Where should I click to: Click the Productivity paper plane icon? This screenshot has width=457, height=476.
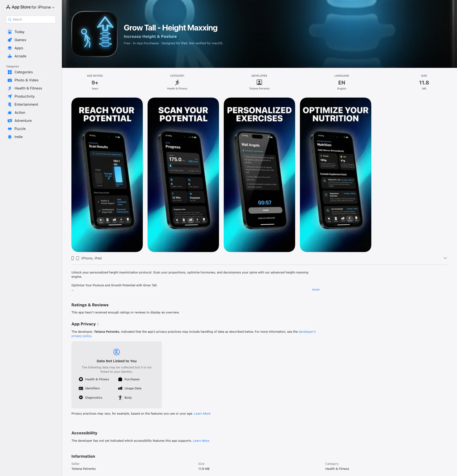[x=10, y=96]
